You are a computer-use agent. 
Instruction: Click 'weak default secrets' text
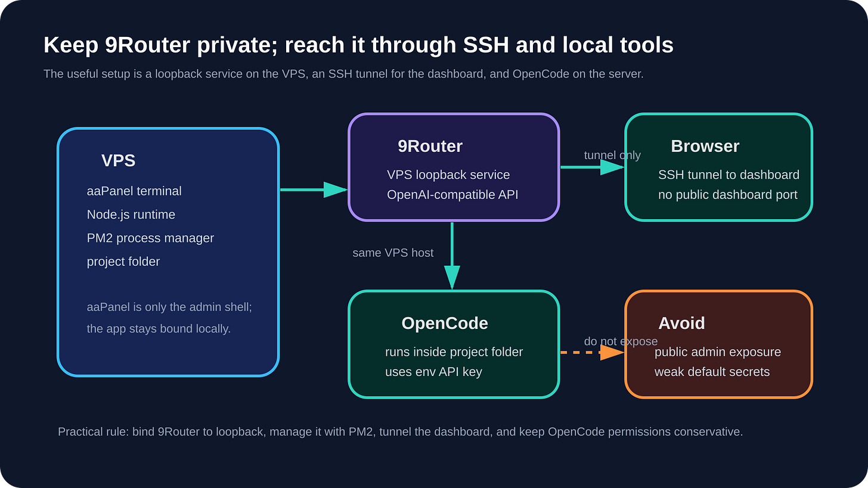point(712,372)
